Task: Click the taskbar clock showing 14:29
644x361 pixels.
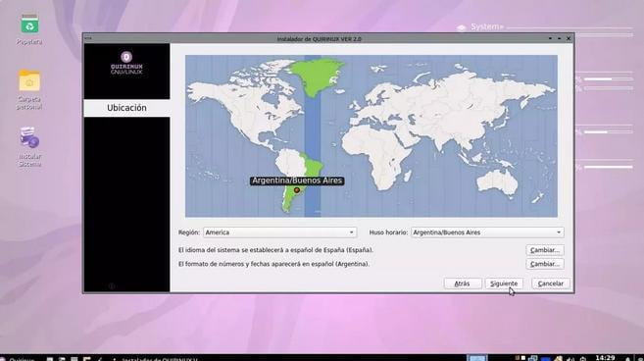Action: point(605,358)
